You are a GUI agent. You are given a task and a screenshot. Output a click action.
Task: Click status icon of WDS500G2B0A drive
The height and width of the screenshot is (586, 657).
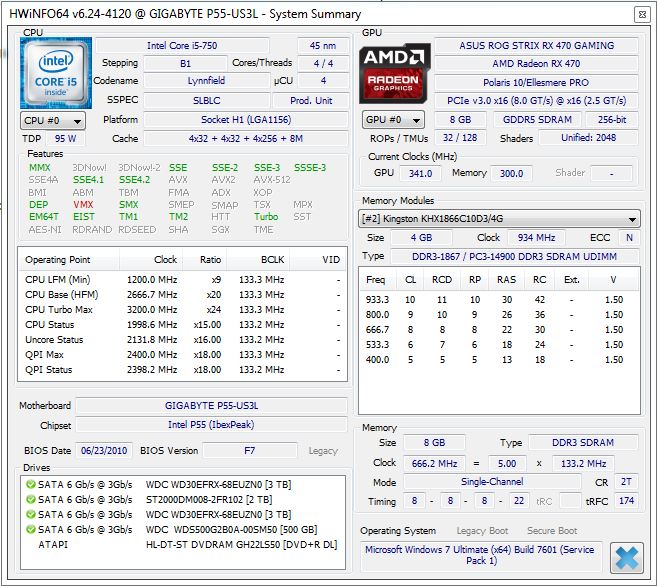click(31, 529)
